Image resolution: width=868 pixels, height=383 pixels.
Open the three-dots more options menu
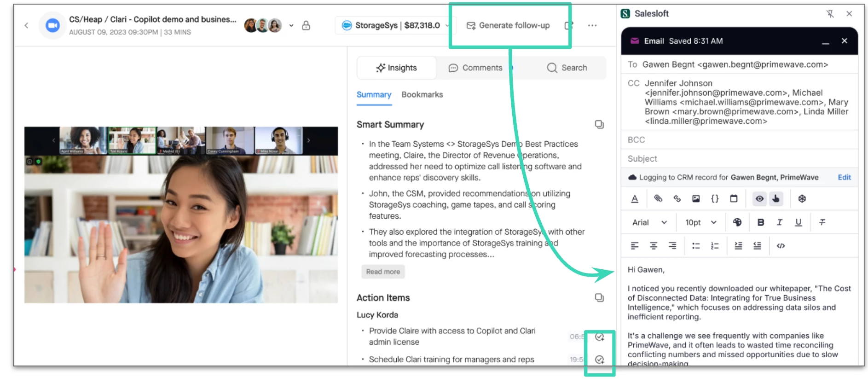[592, 25]
